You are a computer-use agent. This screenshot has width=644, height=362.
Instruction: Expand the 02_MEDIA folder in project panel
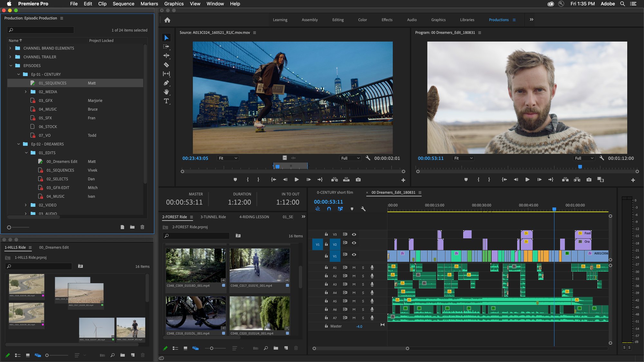click(x=25, y=91)
